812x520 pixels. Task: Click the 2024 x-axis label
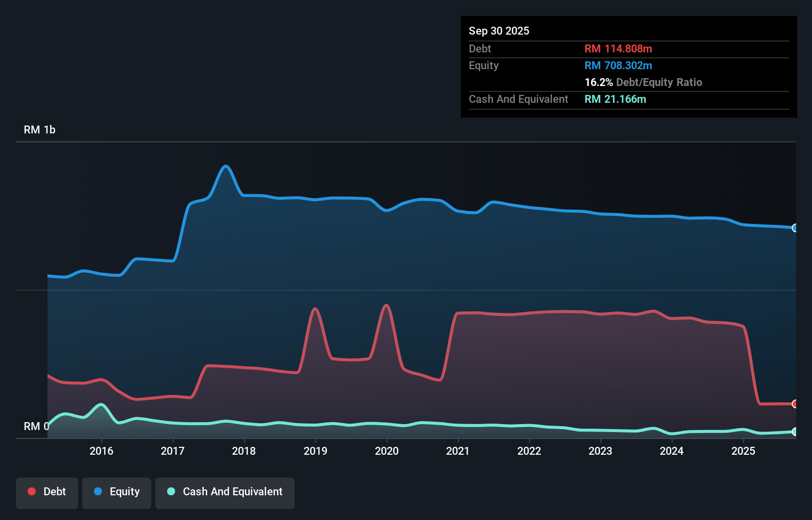[x=672, y=451]
